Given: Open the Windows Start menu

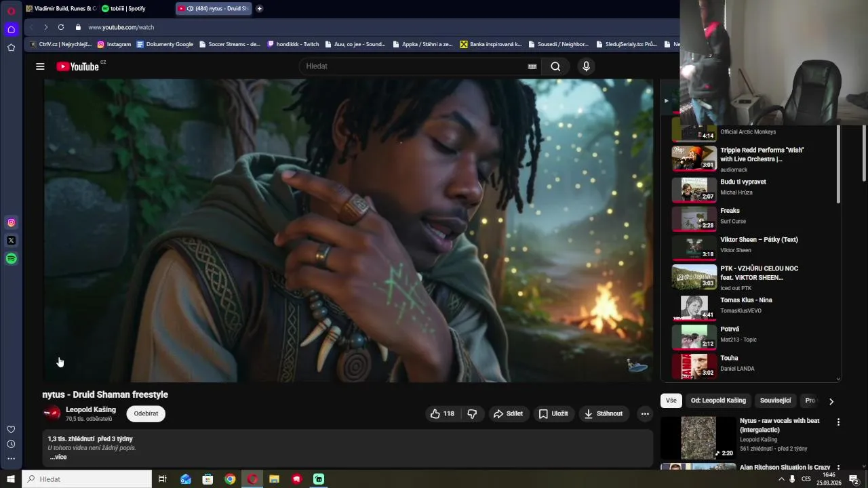Looking at the screenshot, I should [11, 479].
